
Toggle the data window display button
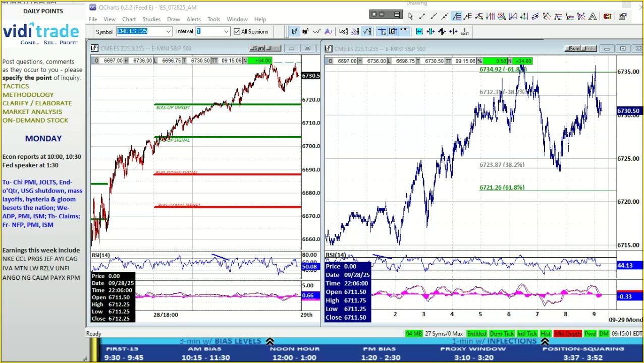coord(393,31)
